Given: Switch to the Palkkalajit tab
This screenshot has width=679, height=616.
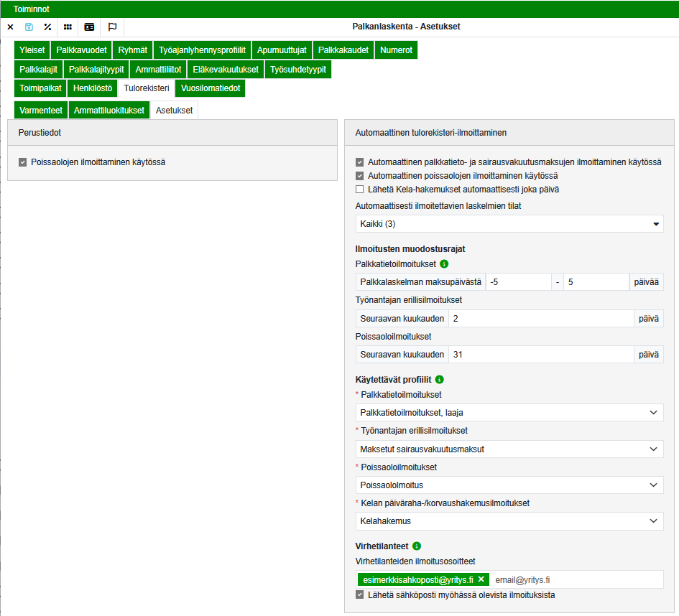Looking at the screenshot, I should pos(38,70).
